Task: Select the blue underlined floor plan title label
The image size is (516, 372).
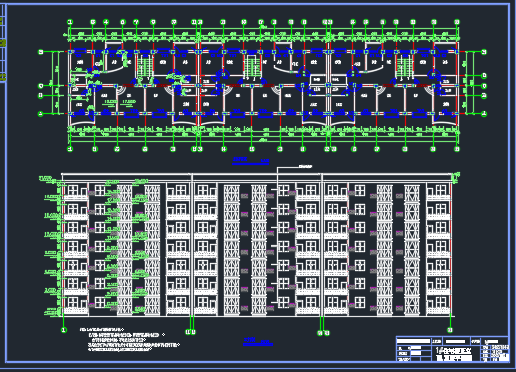Action: pos(250,161)
